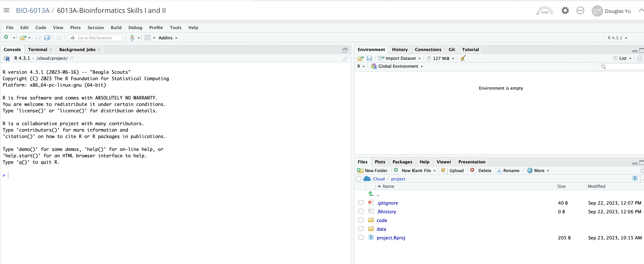Go to parent directory up arrow
Image resolution: width=644 pixels, height=264 pixels.
pyautogui.click(x=371, y=194)
